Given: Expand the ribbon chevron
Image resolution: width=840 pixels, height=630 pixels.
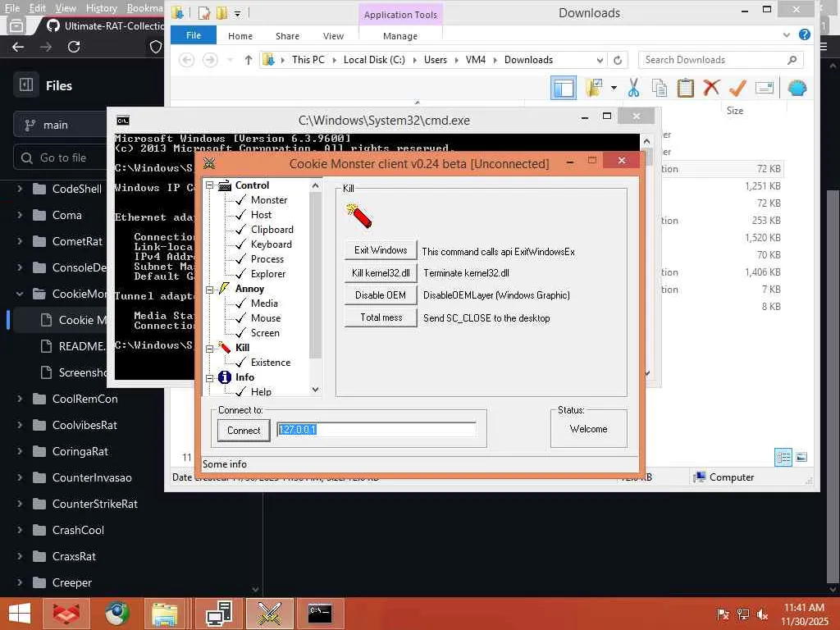Looking at the screenshot, I should (x=787, y=34).
